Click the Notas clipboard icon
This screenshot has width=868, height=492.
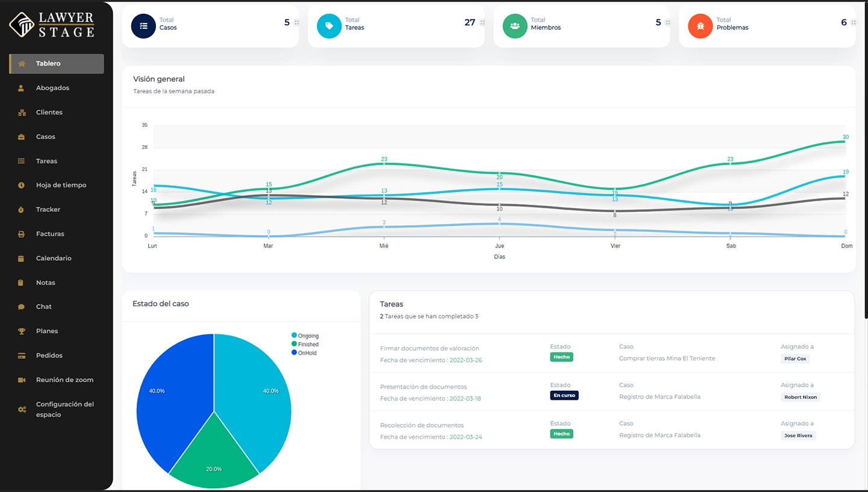pos(22,282)
